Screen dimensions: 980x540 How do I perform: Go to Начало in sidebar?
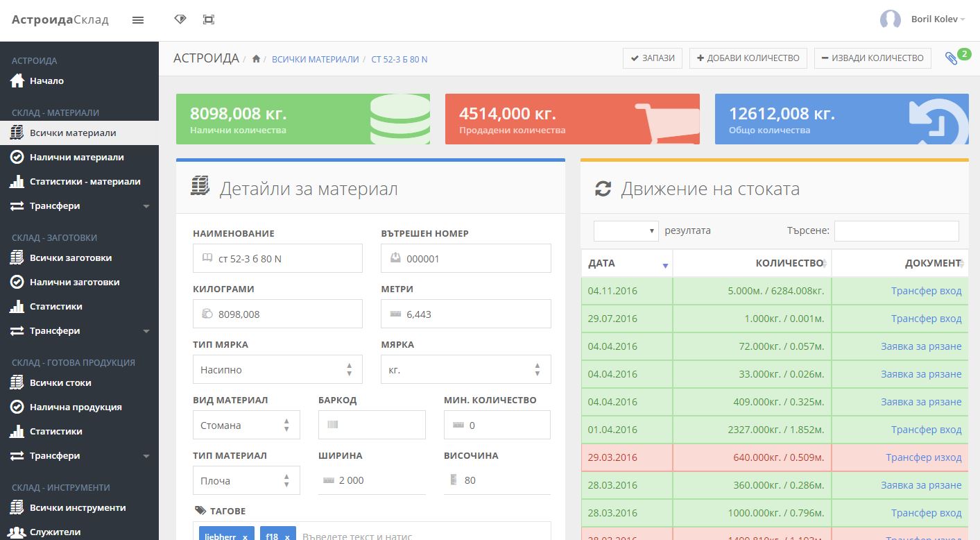(79, 81)
